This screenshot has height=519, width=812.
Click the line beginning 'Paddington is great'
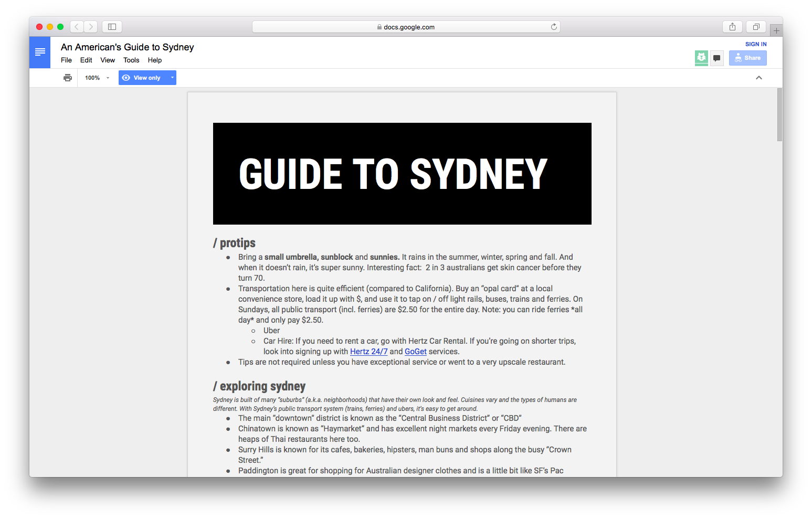pos(401,471)
